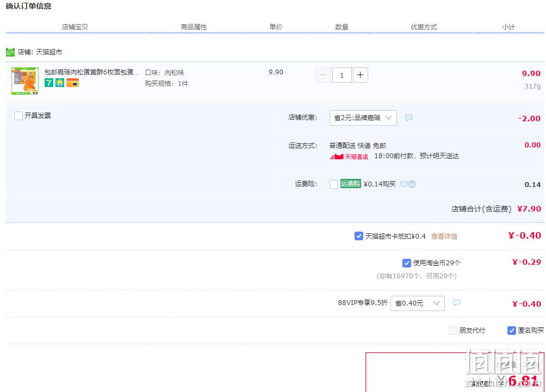Image resolution: width=546 pixels, height=392 pixels.
Task: Click the orange credit card badge
Action: click(x=72, y=83)
